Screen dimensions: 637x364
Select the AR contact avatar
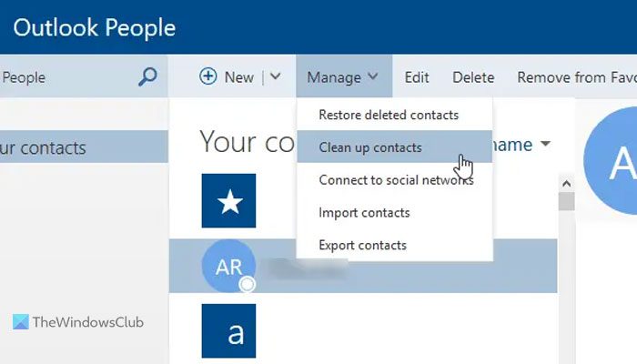tap(228, 266)
